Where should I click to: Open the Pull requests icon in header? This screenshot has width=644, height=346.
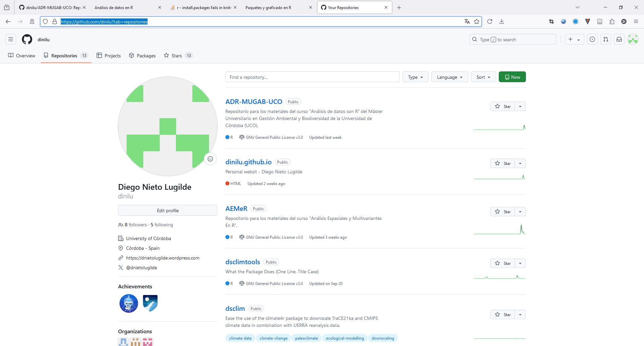pos(606,39)
